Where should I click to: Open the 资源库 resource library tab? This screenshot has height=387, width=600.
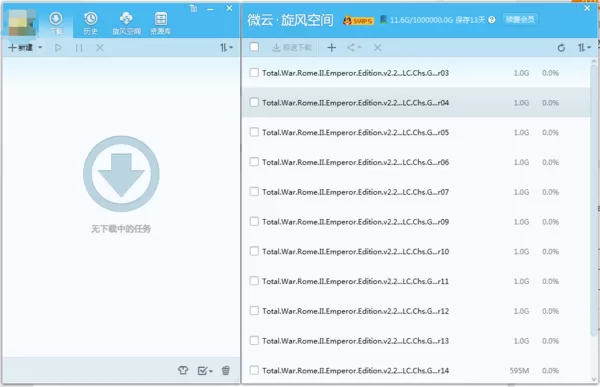pos(161,24)
